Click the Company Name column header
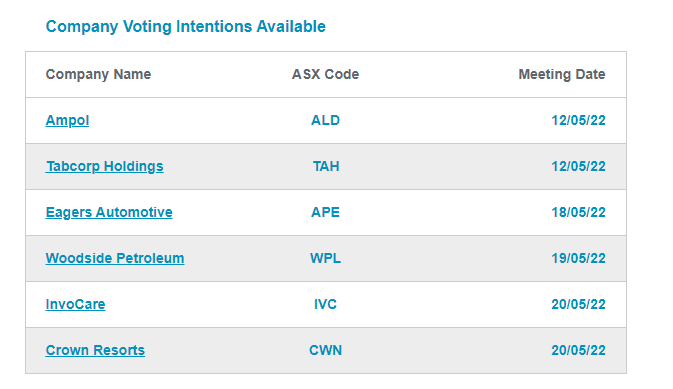 coord(98,74)
